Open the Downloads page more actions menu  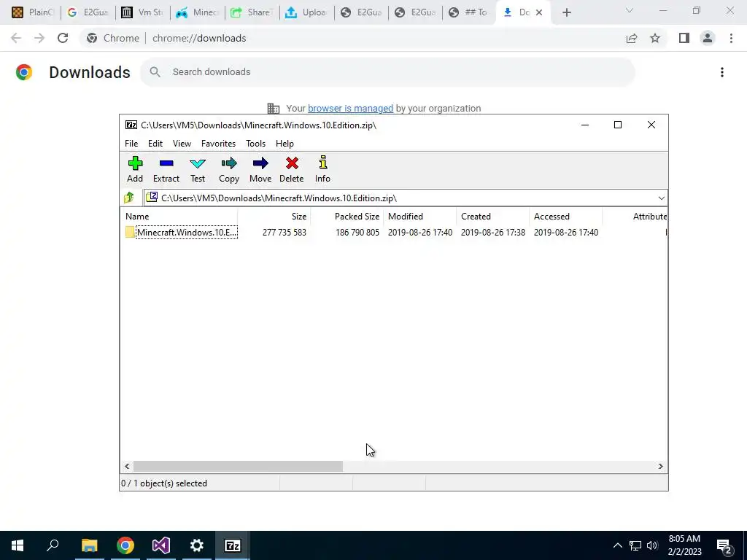pyautogui.click(x=722, y=72)
